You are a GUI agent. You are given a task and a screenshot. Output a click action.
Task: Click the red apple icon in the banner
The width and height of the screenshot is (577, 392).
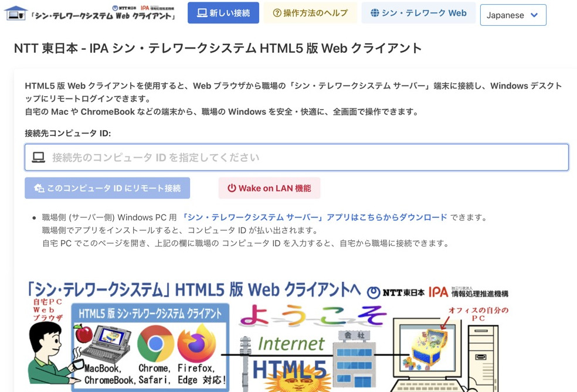83,333
